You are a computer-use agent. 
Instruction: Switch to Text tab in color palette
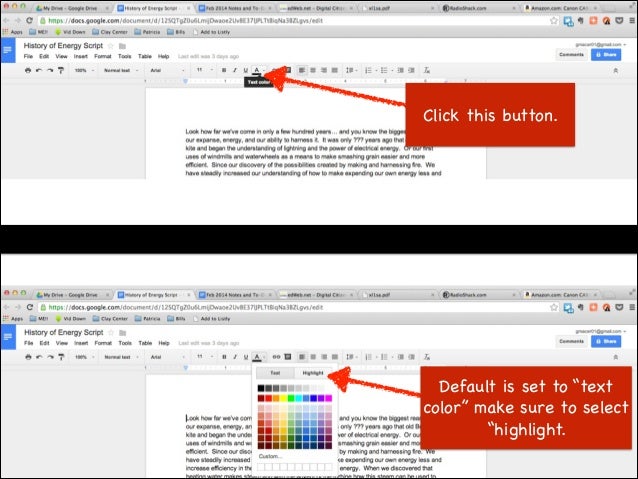[x=275, y=373]
